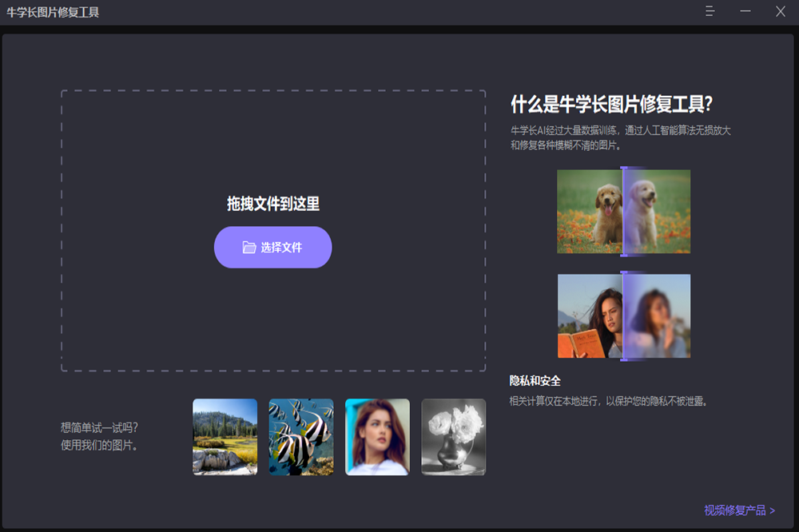This screenshot has height=532, width=799.
Task: Select the red-haired woman sample portrait
Action: (377, 437)
